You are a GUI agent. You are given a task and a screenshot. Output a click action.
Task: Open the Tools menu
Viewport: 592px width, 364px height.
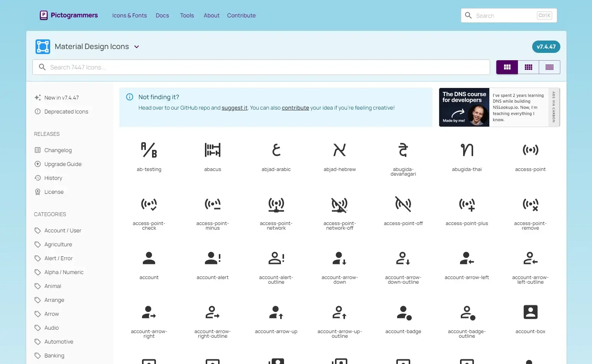click(x=187, y=15)
